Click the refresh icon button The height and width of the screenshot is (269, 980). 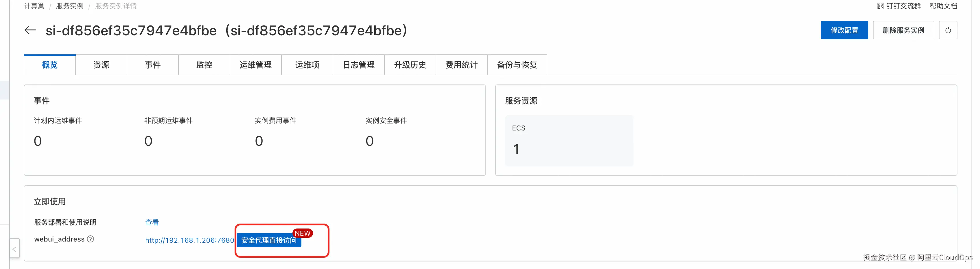click(948, 30)
